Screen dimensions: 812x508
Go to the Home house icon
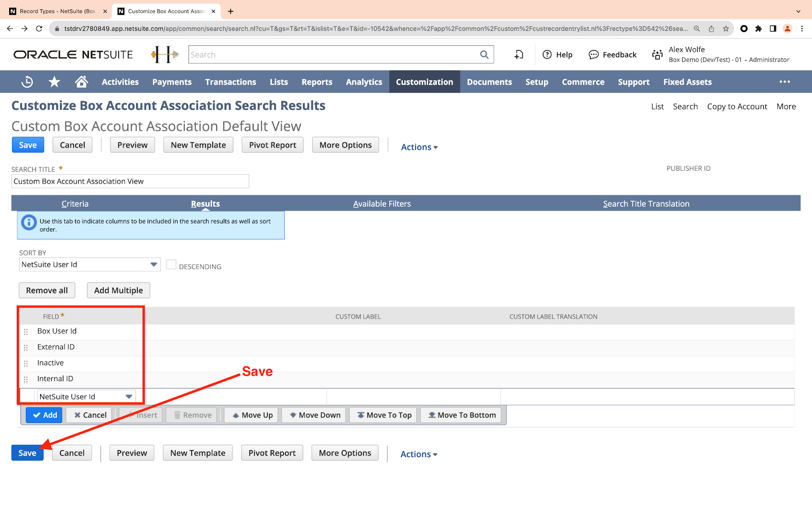pyautogui.click(x=81, y=82)
